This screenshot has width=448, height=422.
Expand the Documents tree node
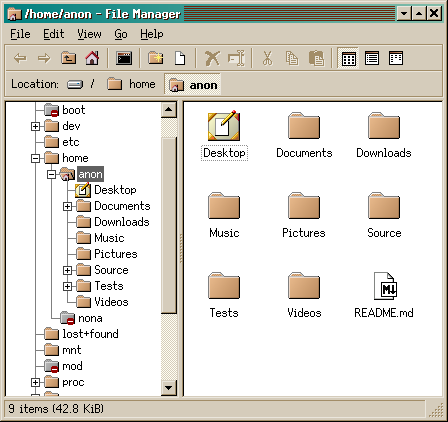67,206
